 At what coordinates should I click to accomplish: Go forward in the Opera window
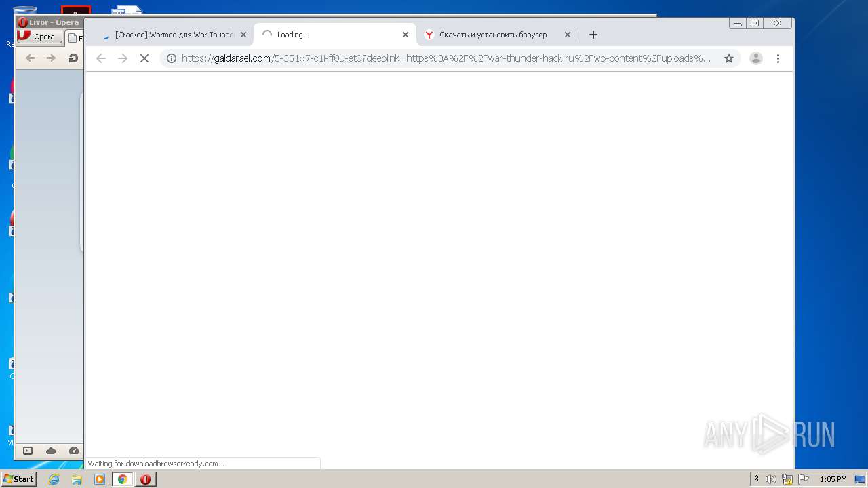pyautogui.click(x=52, y=58)
